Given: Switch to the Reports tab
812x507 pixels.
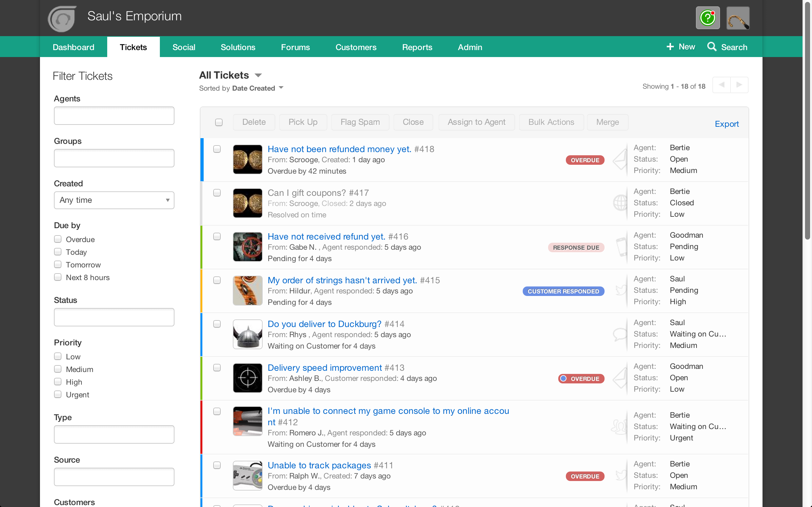Looking at the screenshot, I should click(x=417, y=47).
